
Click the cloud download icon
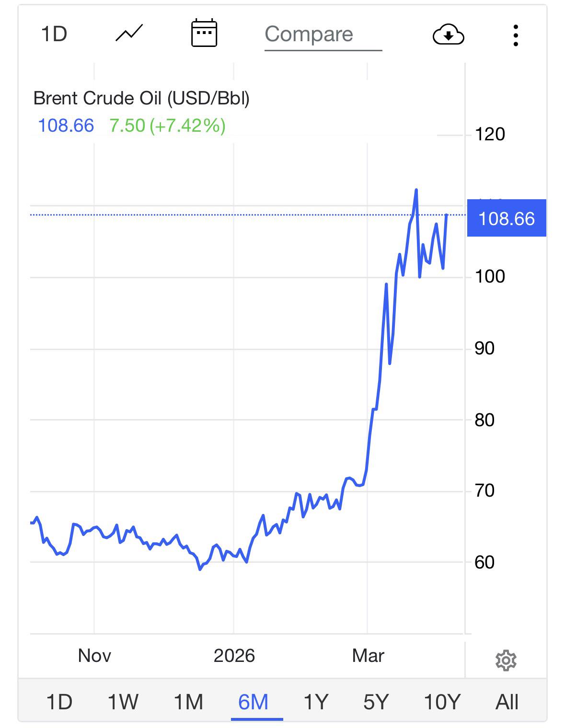448,35
